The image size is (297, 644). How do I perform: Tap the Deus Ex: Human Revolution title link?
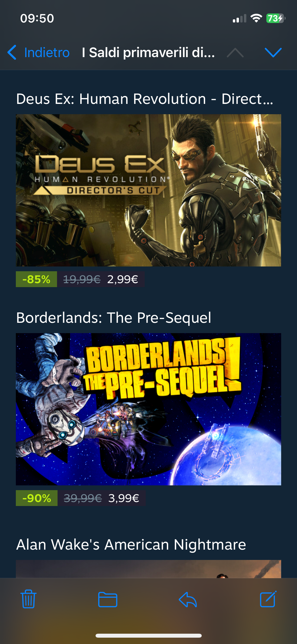pos(145,99)
